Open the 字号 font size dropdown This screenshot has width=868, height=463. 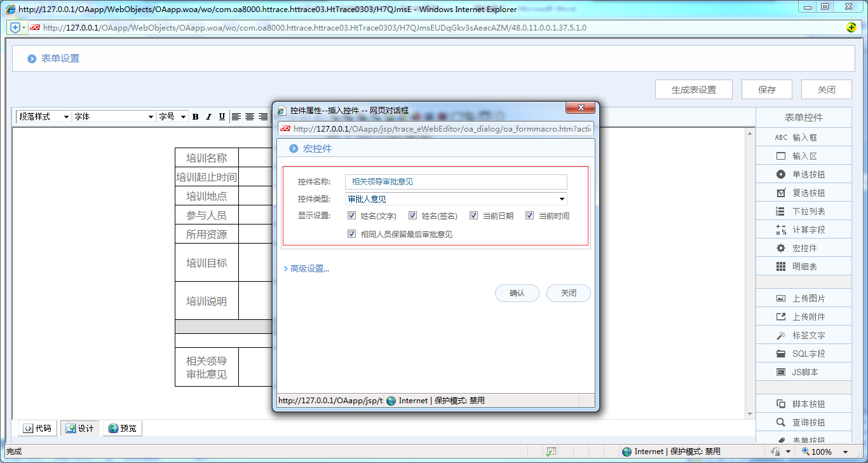click(x=183, y=116)
